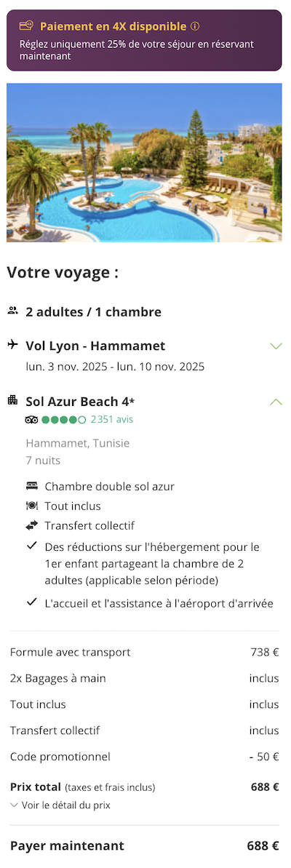Click the bed icon for Chambre double

[31, 487]
